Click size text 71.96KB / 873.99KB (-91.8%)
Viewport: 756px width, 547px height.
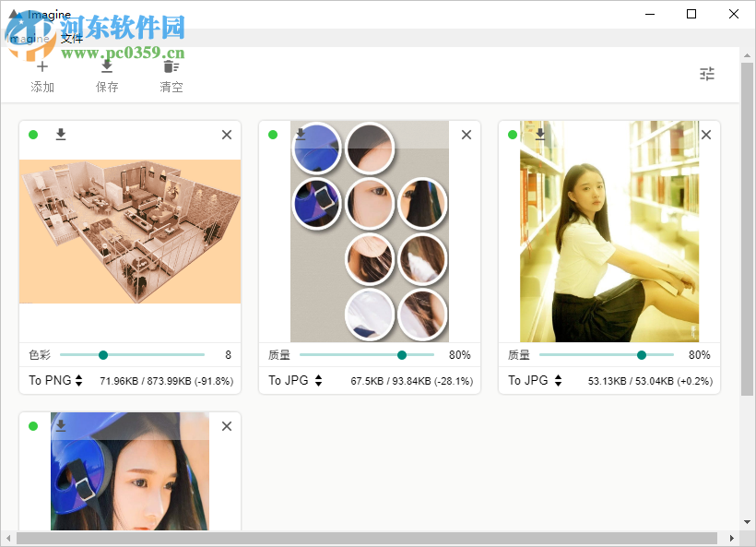pos(166,381)
